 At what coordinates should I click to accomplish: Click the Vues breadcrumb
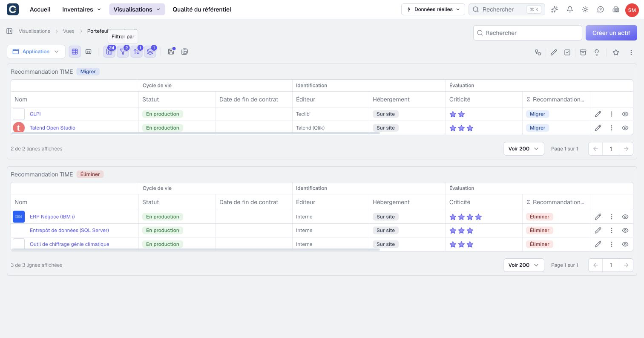69,31
